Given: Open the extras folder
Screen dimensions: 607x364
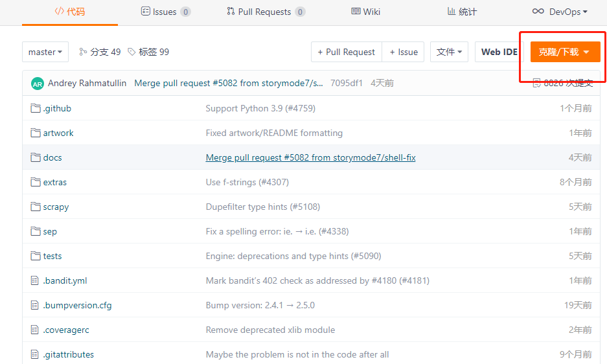Looking at the screenshot, I should [55, 183].
